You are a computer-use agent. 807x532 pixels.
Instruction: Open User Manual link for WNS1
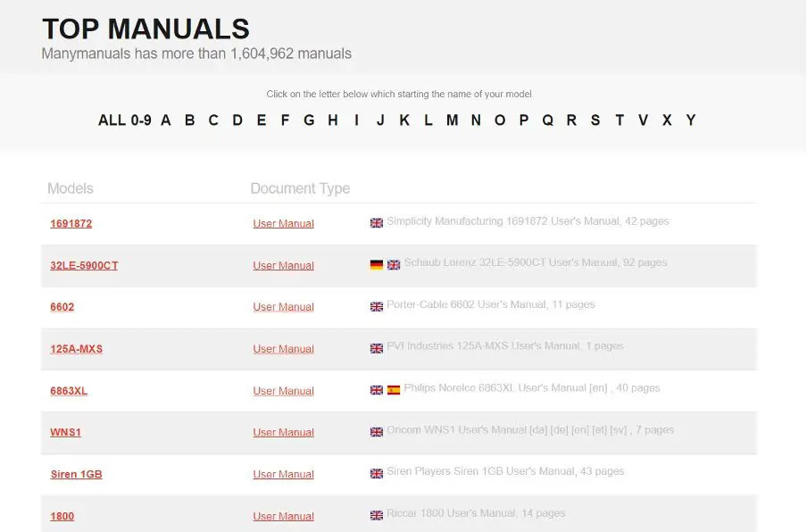(x=284, y=432)
